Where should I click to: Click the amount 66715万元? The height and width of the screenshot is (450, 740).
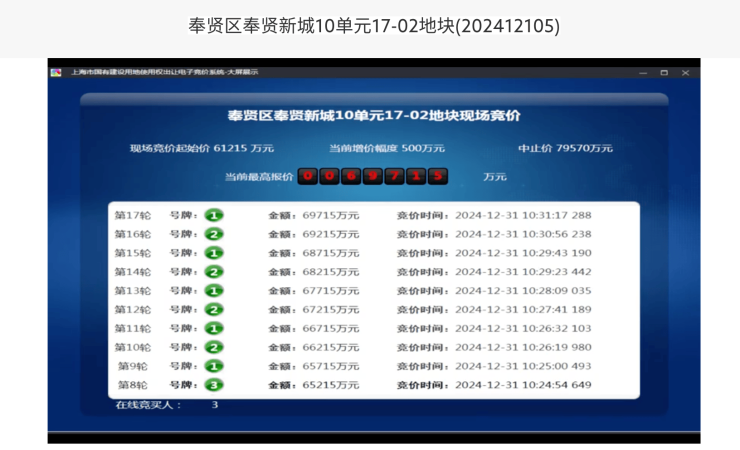331,329
